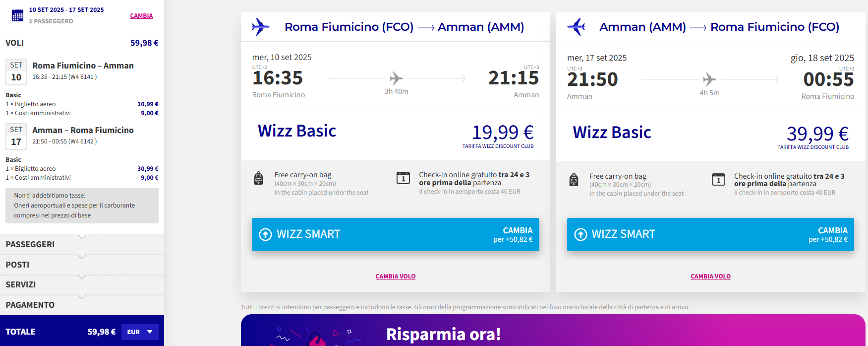Click the 39,99 € return price
The image size is (868, 346).
(x=818, y=134)
